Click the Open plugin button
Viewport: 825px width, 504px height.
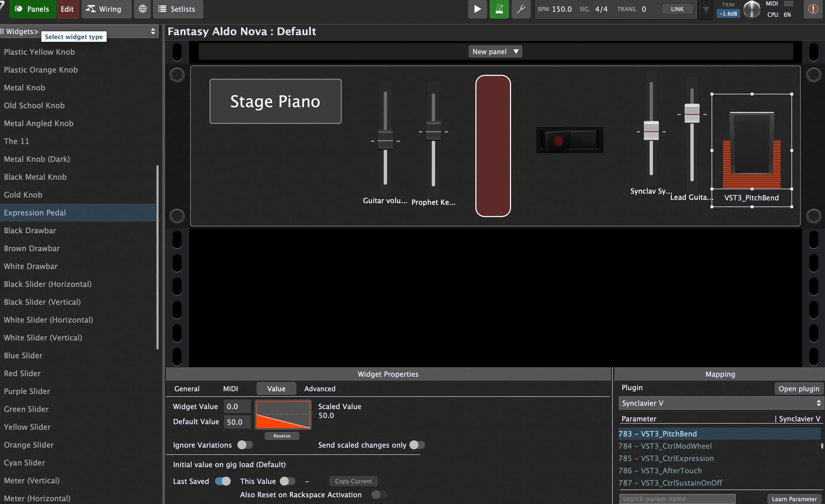(799, 389)
